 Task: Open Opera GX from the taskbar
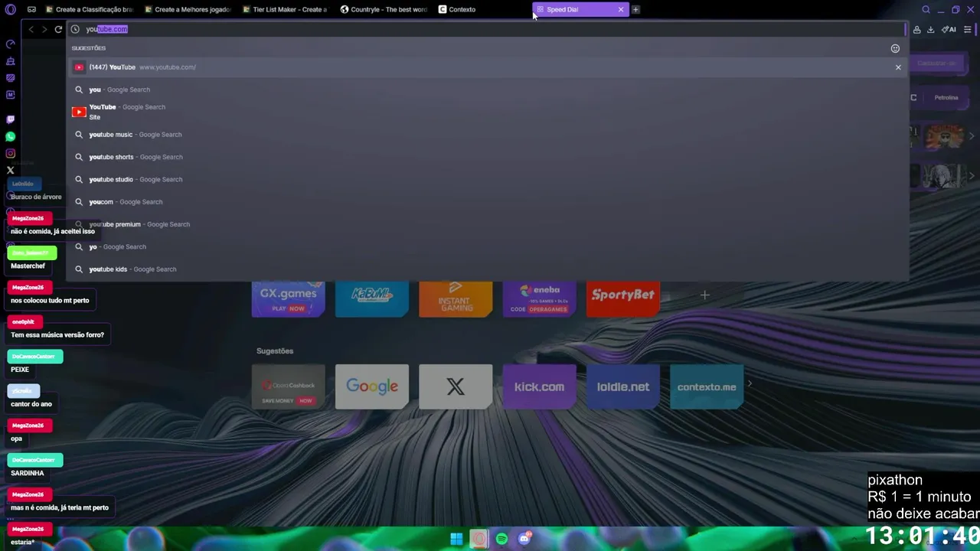[x=479, y=539]
